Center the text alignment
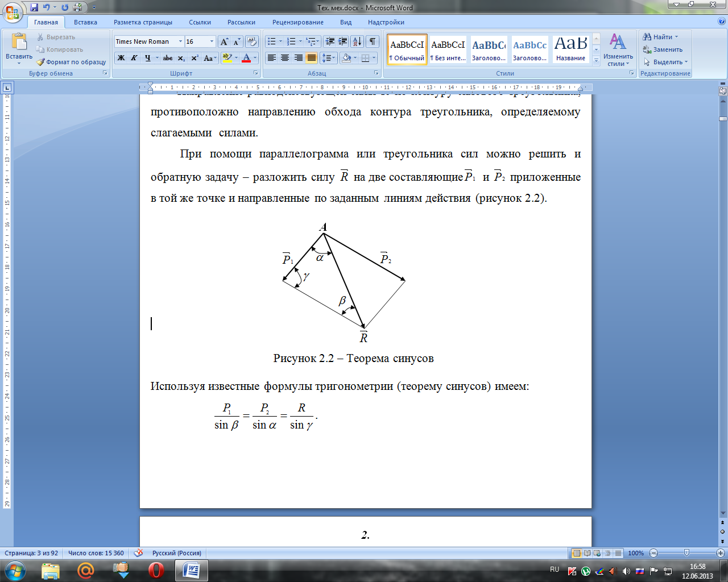 pos(285,58)
